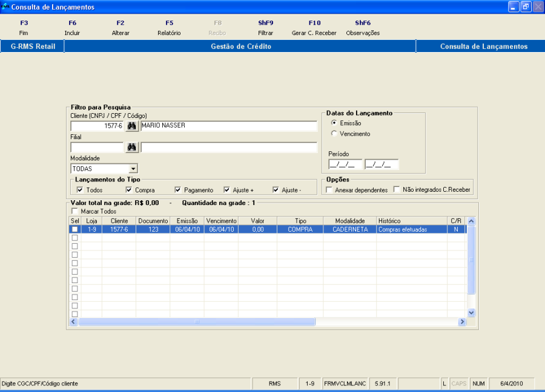Click scroll right arrow of grid
The height and width of the screenshot is (392, 545).
click(x=462, y=321)
